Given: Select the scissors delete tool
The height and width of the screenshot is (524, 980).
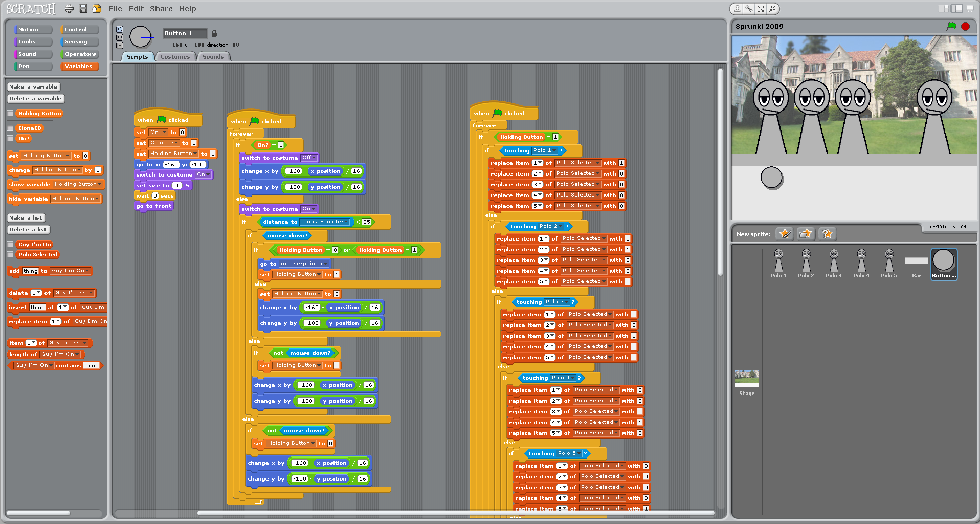Looking at the screenshot, I should (x=749, y=9).
